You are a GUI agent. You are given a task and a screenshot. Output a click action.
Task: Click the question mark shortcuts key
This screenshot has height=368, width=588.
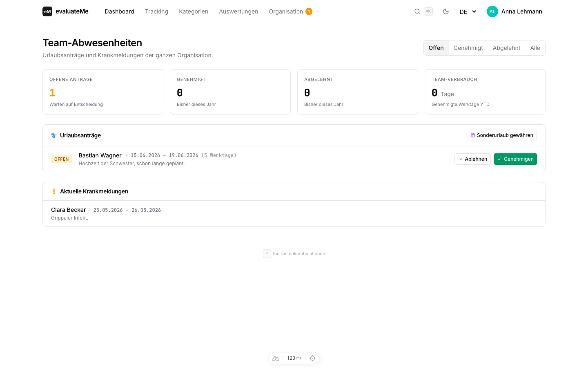pos(267,254)
